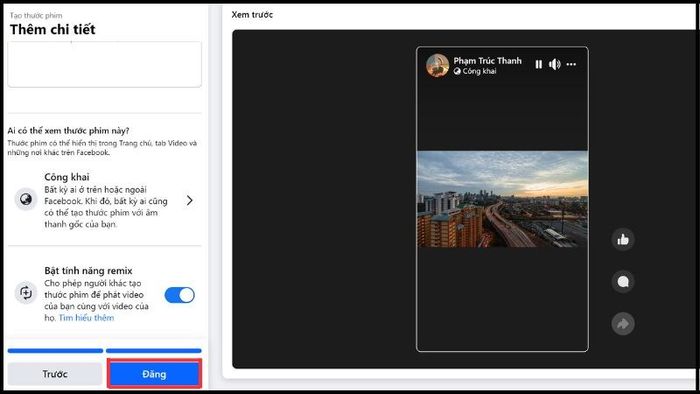The height and width of the screenshot is (394, 700).
Task: Click the comment bubble icon
Action: 623,282
